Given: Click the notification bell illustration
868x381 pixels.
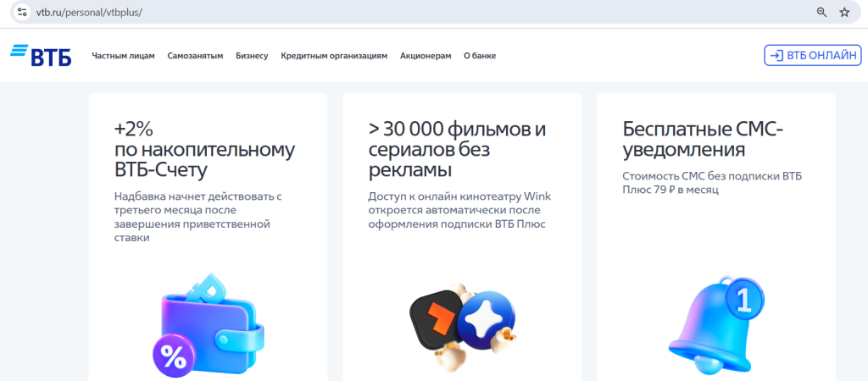Looking at the screenshot, I should click(717, 326).
